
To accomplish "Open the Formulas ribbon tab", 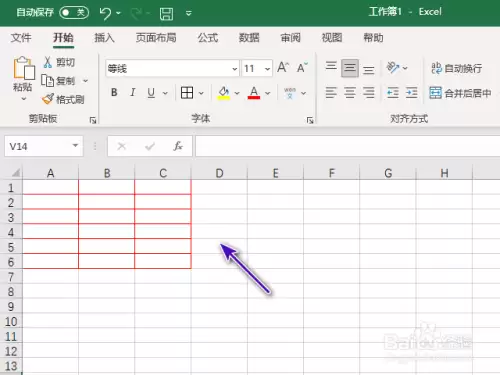I will click(x=208, y=38).
